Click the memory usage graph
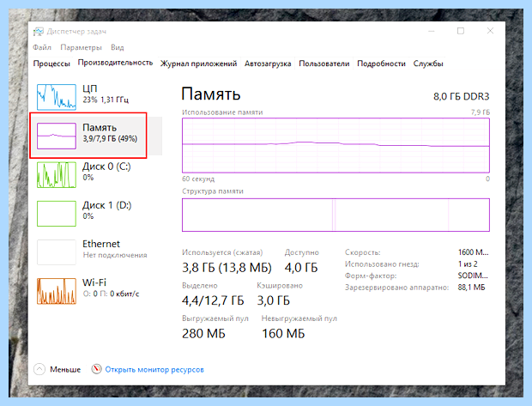This screenshot has height=406, width=532. (336, 145)
